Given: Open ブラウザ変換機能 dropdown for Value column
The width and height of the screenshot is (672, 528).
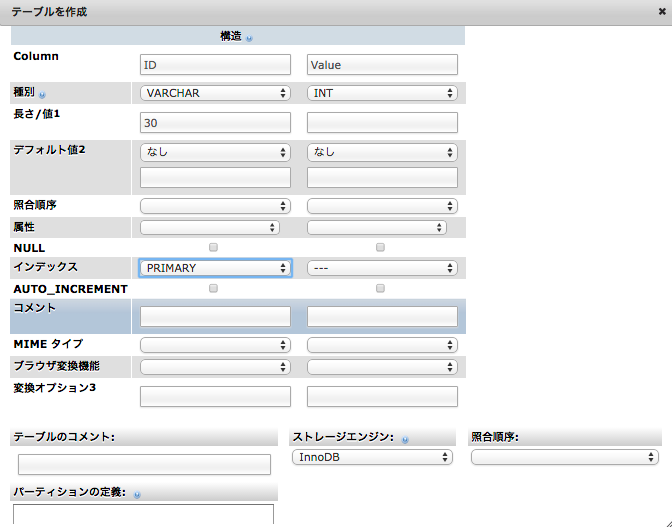Looking at the screenshot, I should click(x=382, y=367).
